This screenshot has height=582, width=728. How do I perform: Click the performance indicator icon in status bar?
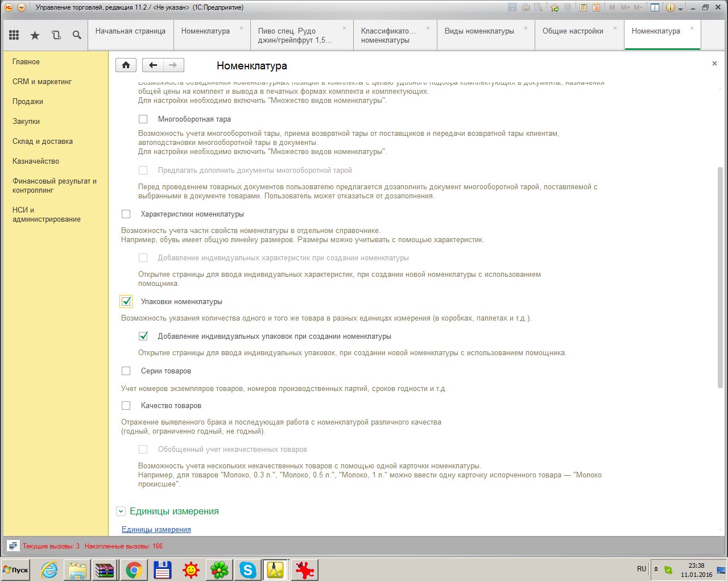pos(13,546)
